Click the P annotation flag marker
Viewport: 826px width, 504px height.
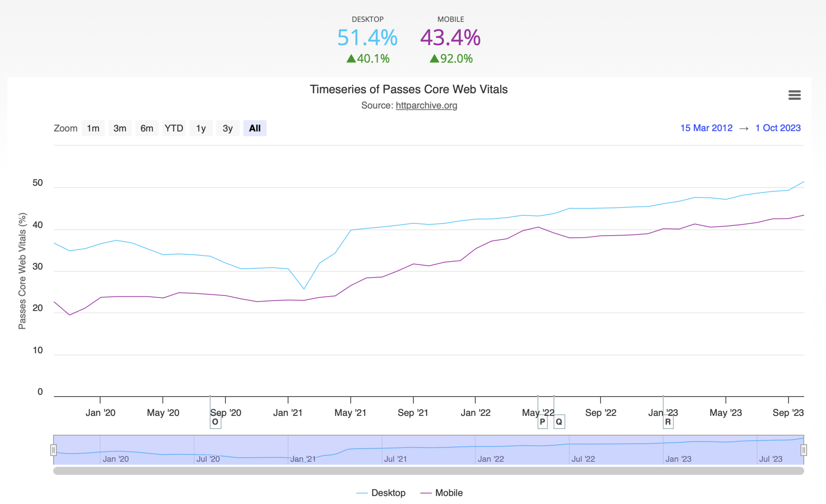pyautogui.click(x=542, y=422)
